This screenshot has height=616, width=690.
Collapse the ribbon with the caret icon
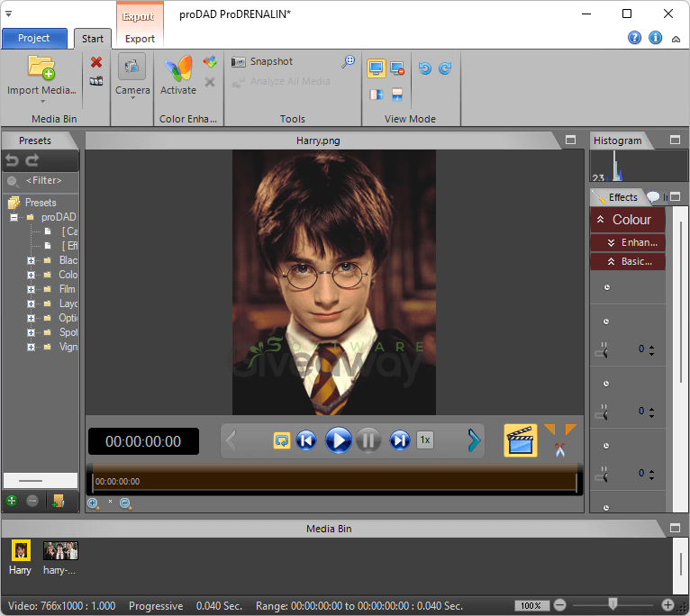click(x=676, y=39)
